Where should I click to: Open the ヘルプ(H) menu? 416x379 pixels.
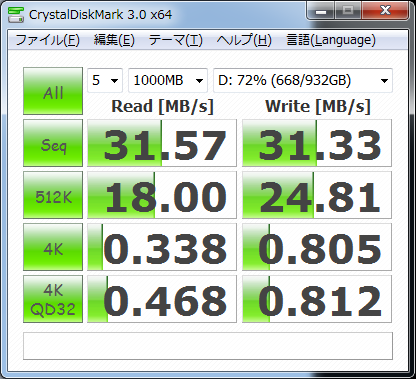pyautogui.click(x=244, y=40)
